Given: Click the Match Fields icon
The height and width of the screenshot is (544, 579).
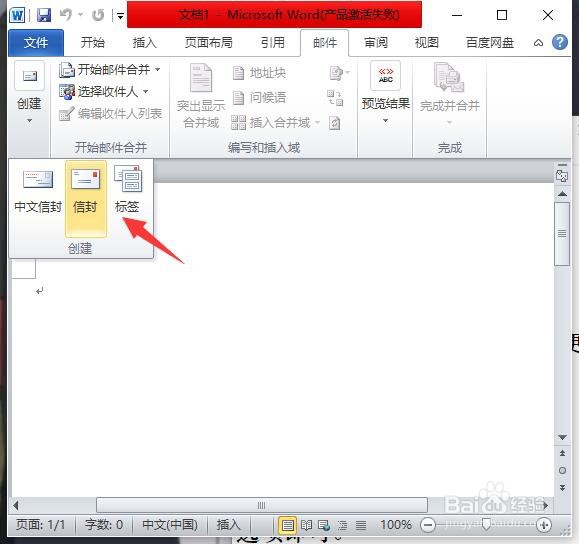Looking at the screenshot, I should coord(335,98).
